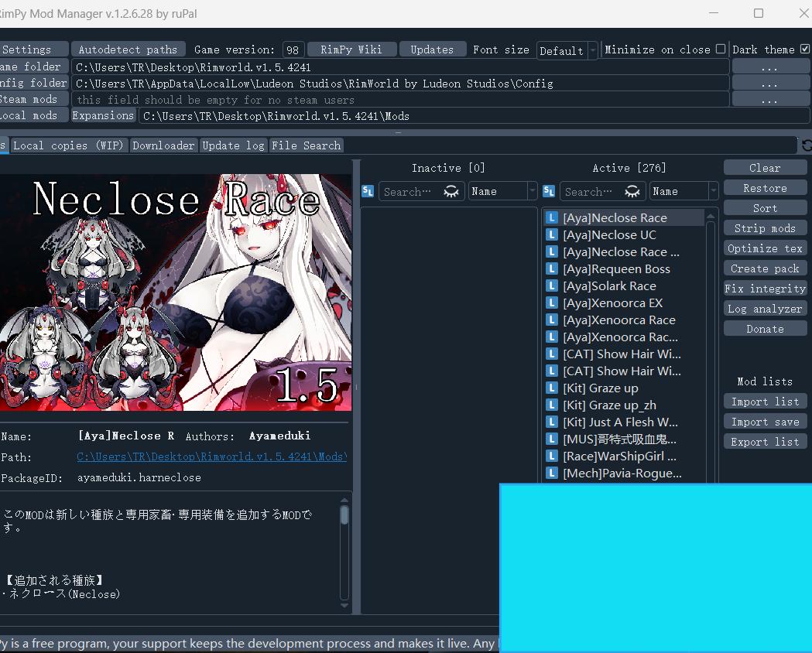Click Strip mods button
Screen dimensions: 812x653
tap(765, 228)
